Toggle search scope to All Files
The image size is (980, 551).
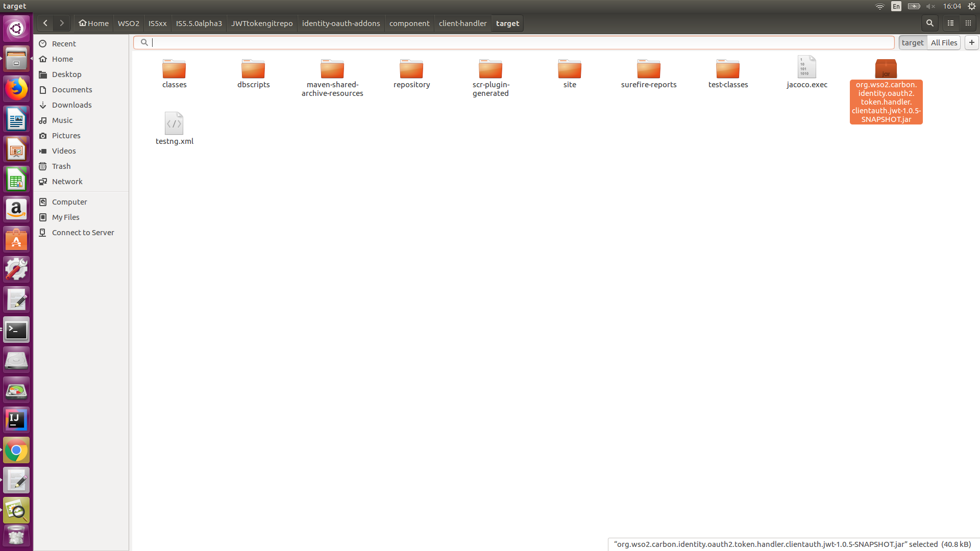[944, 43]
